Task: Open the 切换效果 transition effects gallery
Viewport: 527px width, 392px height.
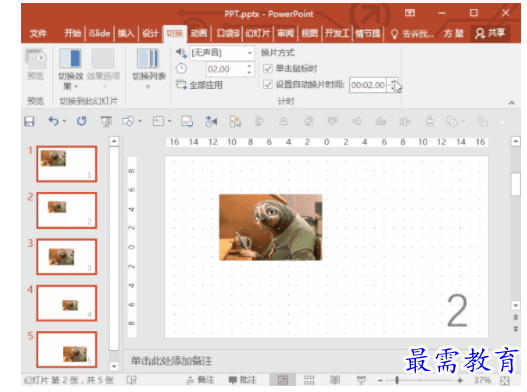Action: click(71, 69)
